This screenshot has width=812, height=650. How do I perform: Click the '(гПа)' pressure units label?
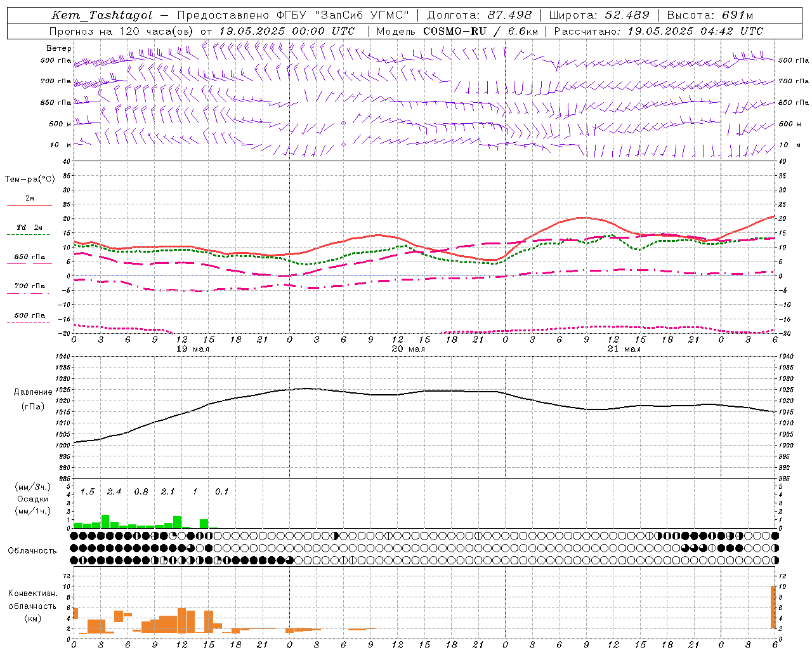pos(33,407)
